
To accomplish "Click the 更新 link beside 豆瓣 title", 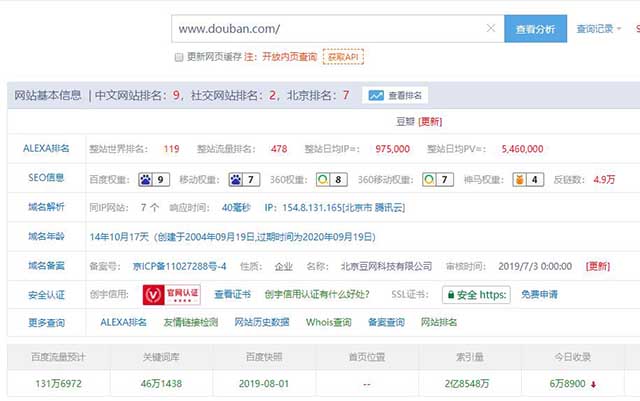I will [x=431, y=122].
